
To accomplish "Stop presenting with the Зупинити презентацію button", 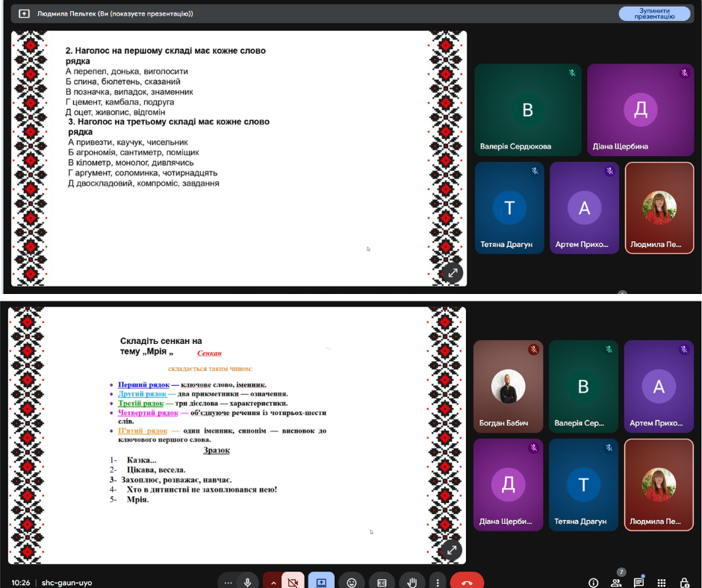I will coord(654,13).
